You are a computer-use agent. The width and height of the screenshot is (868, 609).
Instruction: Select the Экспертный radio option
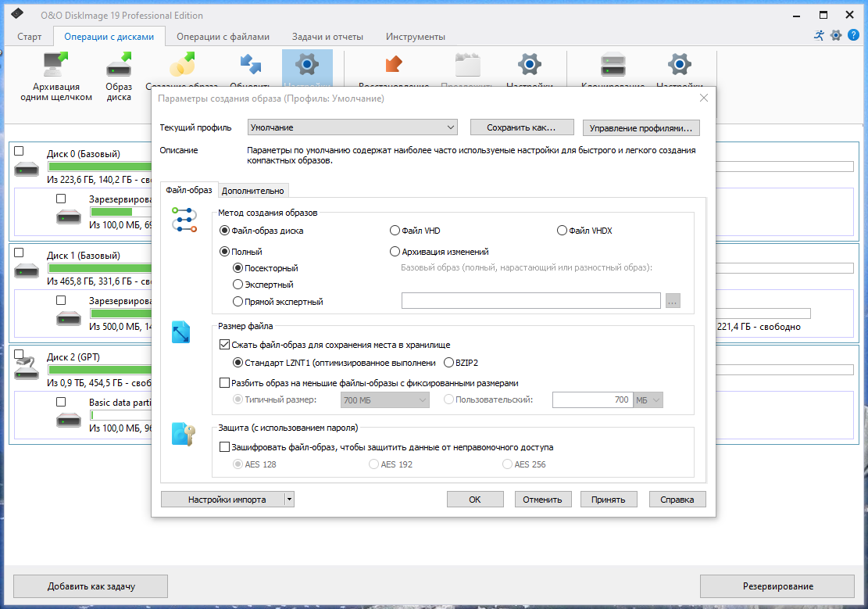point(238,285)
